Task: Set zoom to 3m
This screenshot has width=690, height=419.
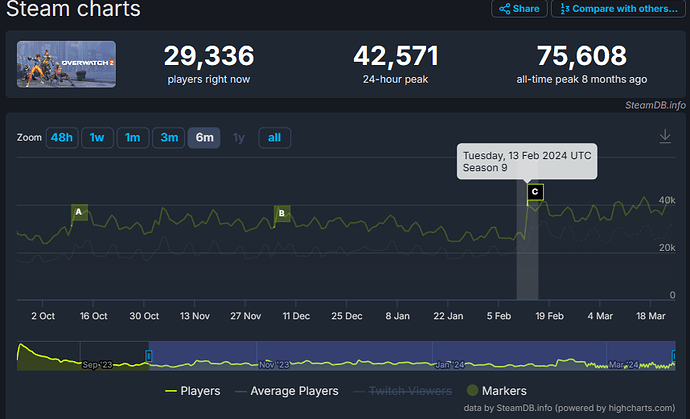Action: tap(169, 138)
